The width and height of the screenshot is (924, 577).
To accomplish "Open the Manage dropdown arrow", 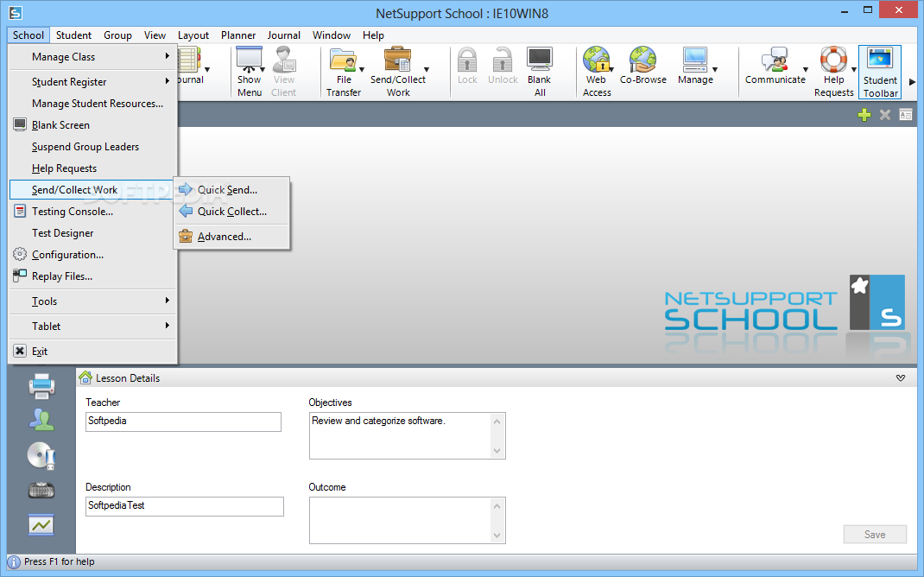I will 715,70.
